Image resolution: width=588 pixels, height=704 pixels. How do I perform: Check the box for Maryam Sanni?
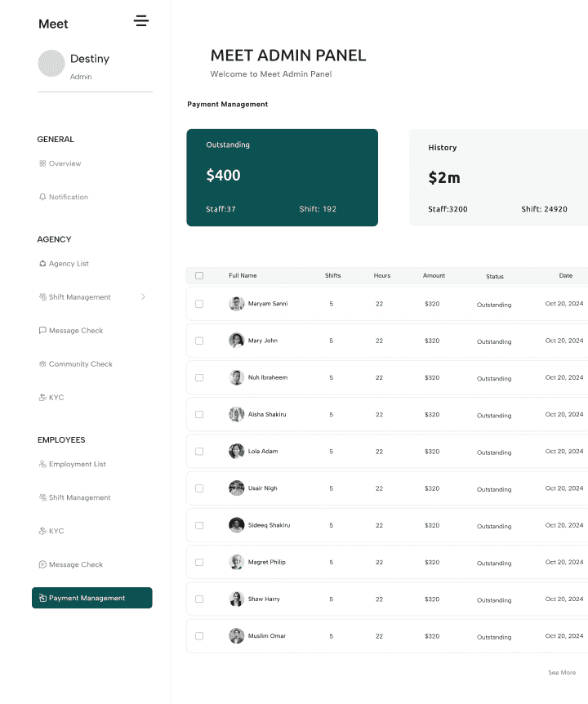click(x=199, y=304)
